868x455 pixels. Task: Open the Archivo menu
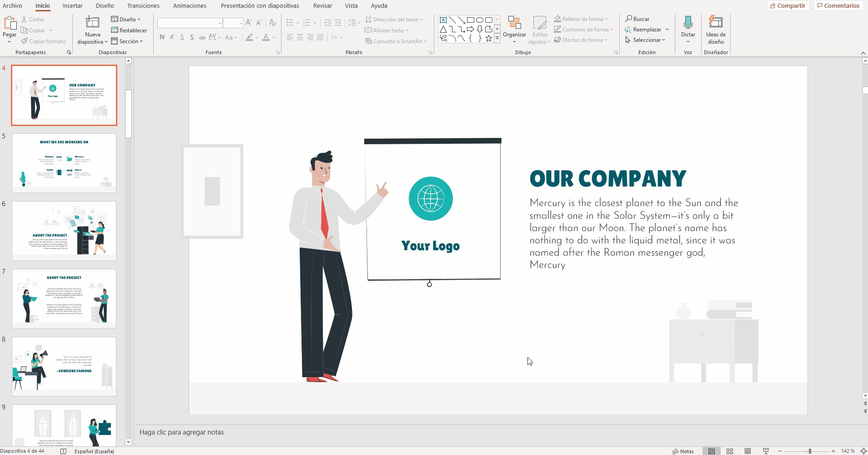[12, 5]
